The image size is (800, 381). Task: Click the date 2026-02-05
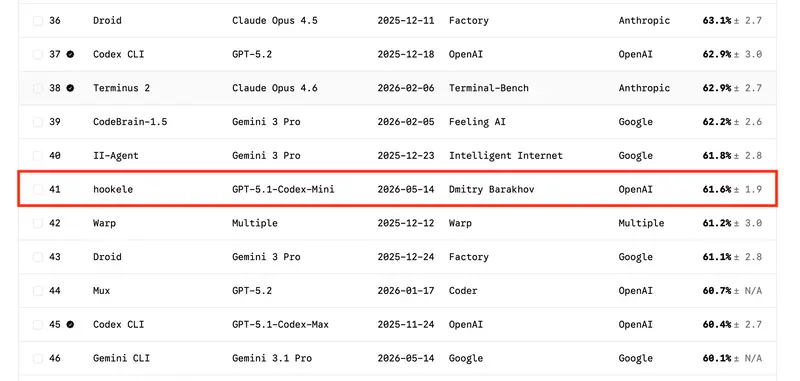406,122
